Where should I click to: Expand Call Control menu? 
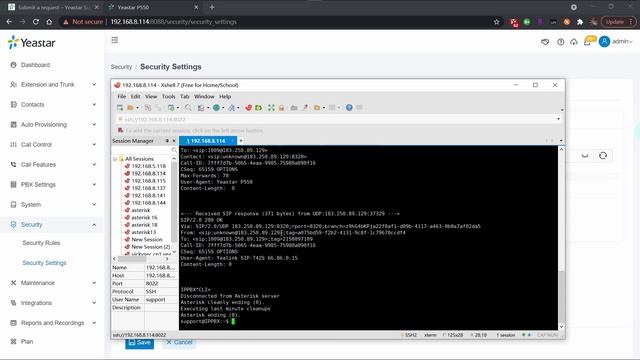[53, 144]
